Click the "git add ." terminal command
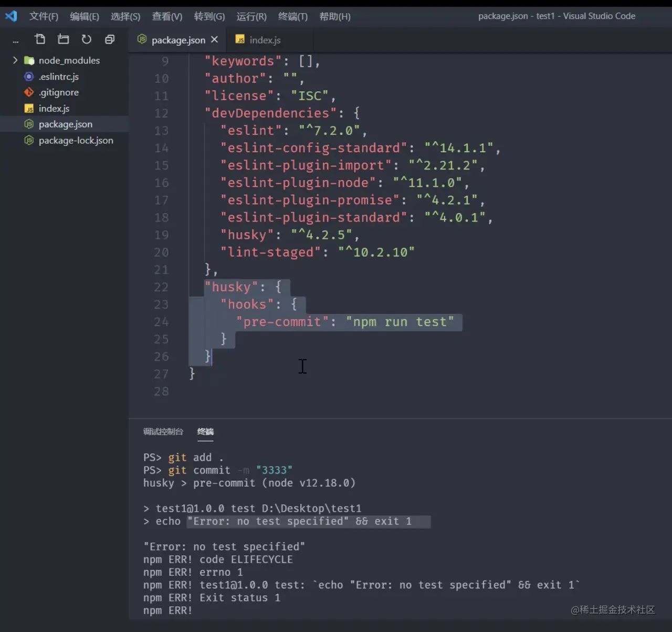 (x=196, y=458)
